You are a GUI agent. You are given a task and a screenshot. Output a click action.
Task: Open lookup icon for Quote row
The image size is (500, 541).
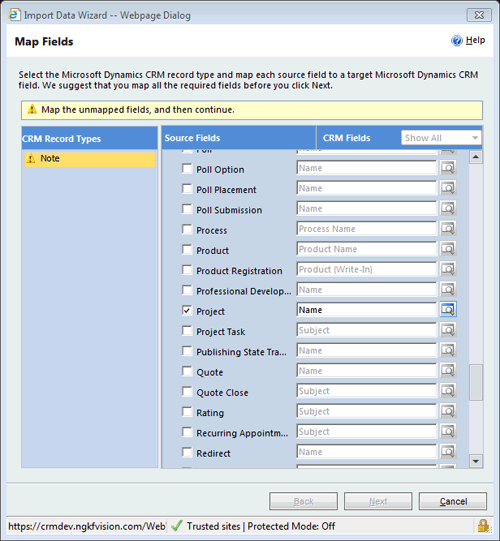pyautogui.click(x=448, y=371)
